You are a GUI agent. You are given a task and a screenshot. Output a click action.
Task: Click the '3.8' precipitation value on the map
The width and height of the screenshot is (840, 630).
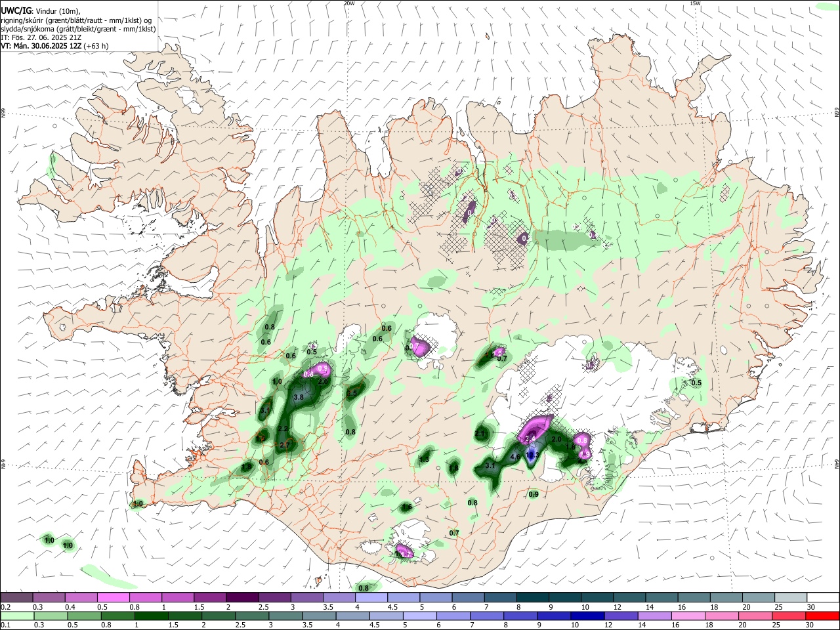click(x=299, y=397)
